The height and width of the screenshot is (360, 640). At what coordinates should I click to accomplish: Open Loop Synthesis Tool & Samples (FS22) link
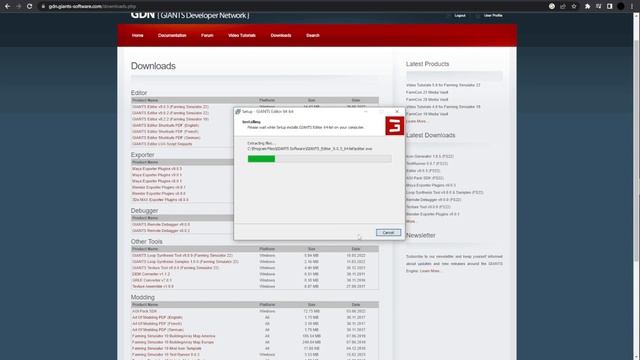tap(444, 192)
